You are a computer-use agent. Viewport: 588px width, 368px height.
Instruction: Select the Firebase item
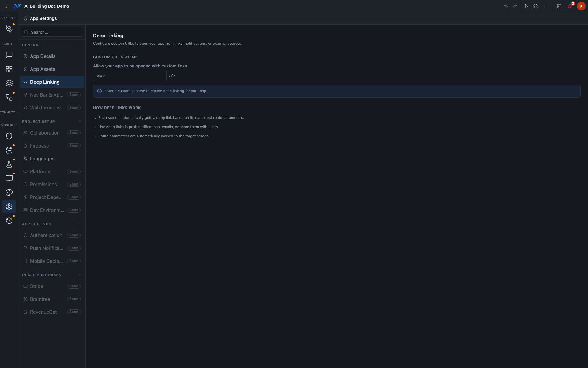pyautogui.click(x=52, y=146)
